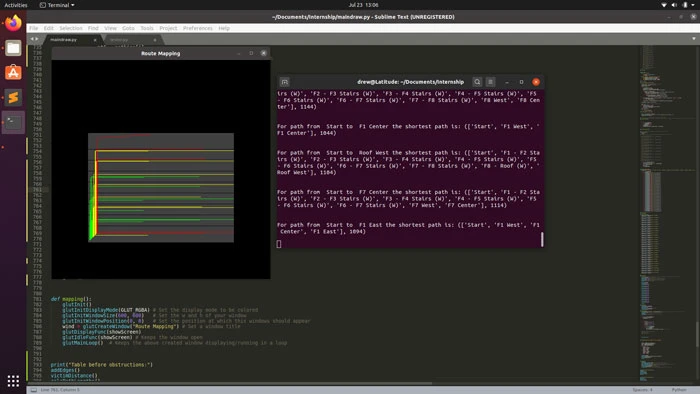700x394 pixels.
Task: Open the Spaces: 4 indentation selector
Action: [642, 390]
